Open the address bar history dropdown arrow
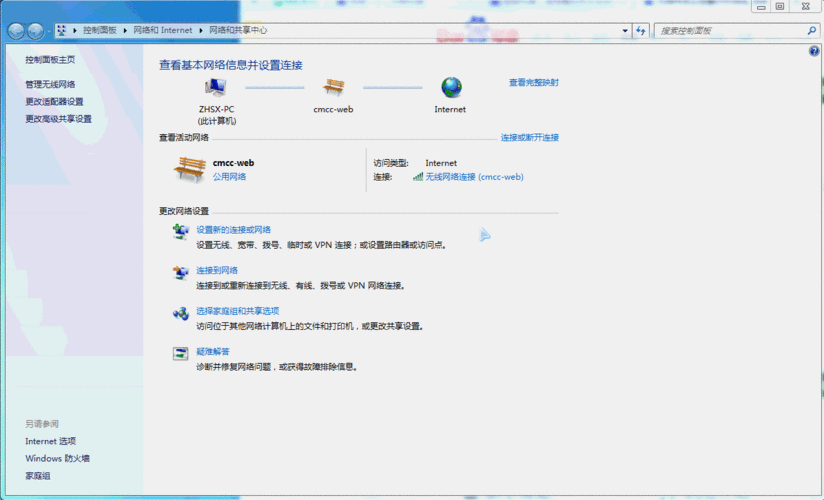The height and width of the screenshot is (500, 824). point(625,30)
